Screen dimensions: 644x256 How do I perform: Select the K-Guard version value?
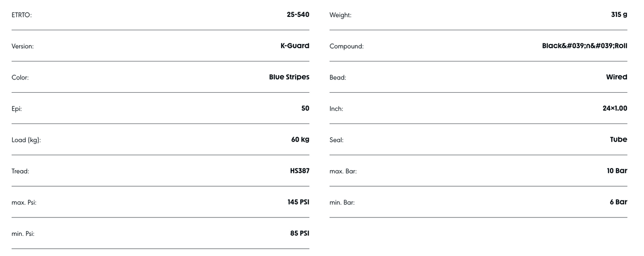[x=294, y=46]
